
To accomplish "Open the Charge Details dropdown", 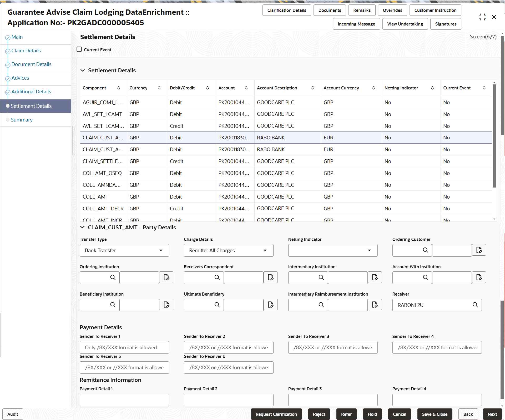I will tap(229, 250).
